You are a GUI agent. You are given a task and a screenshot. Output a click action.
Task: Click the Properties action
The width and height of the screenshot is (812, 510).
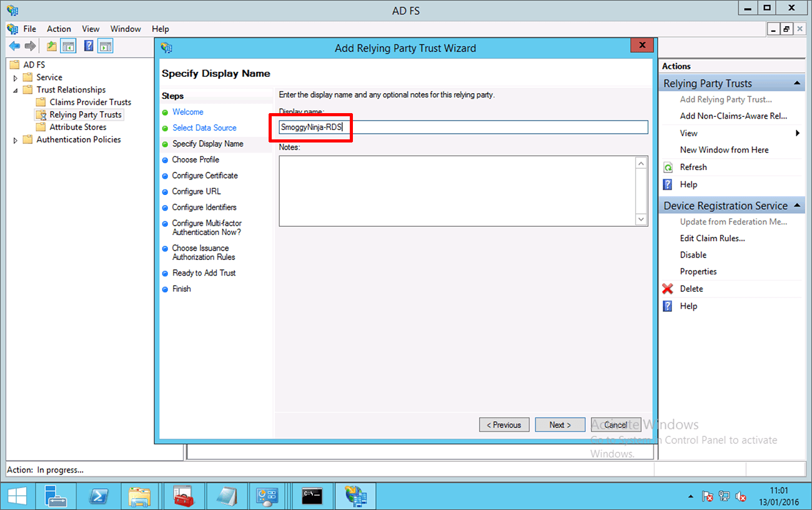pyautogui.click(x=698, y=272)
